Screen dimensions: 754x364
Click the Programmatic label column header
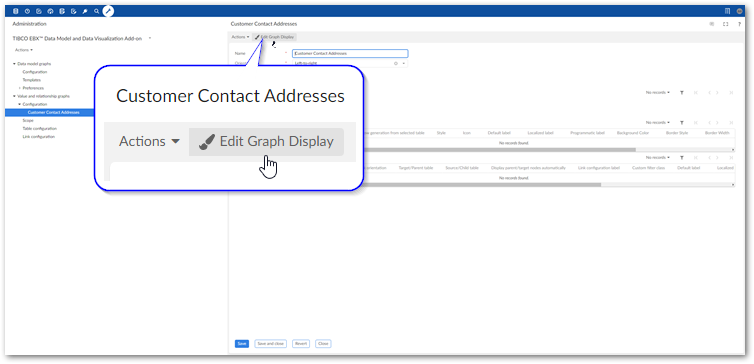click(588, 132)
